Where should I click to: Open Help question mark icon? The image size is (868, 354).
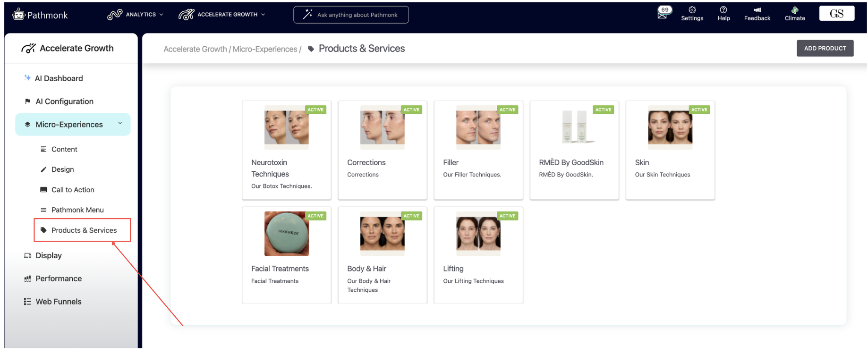(x=723, y=10)
